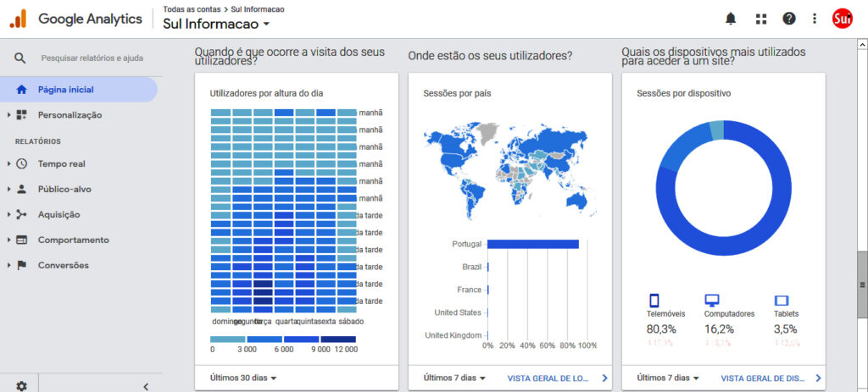Expand the Conversões tree arrow
Image resolution: width=868 pixels, height=392 pixels.
(8, 265)
